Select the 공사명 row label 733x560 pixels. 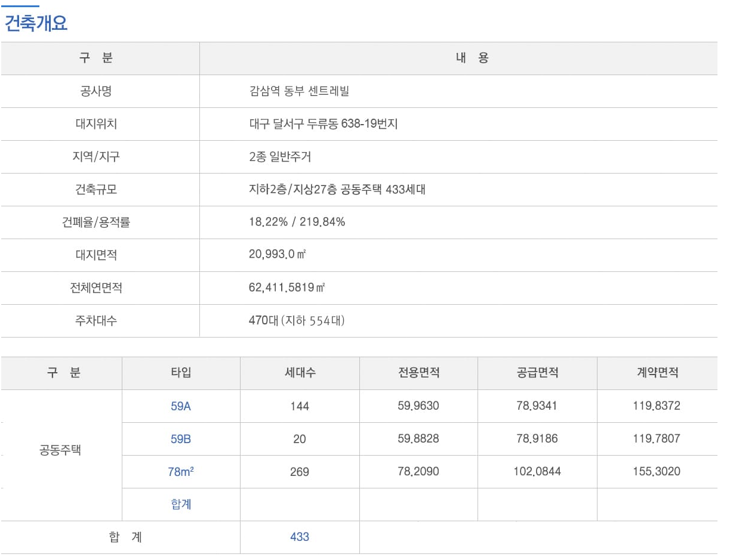(96, 91)
